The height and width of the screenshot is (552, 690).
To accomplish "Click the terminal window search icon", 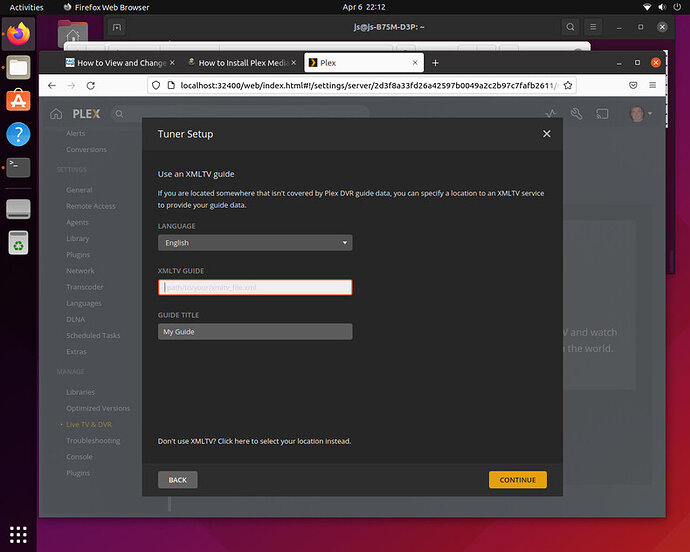I will coord(570,27).
